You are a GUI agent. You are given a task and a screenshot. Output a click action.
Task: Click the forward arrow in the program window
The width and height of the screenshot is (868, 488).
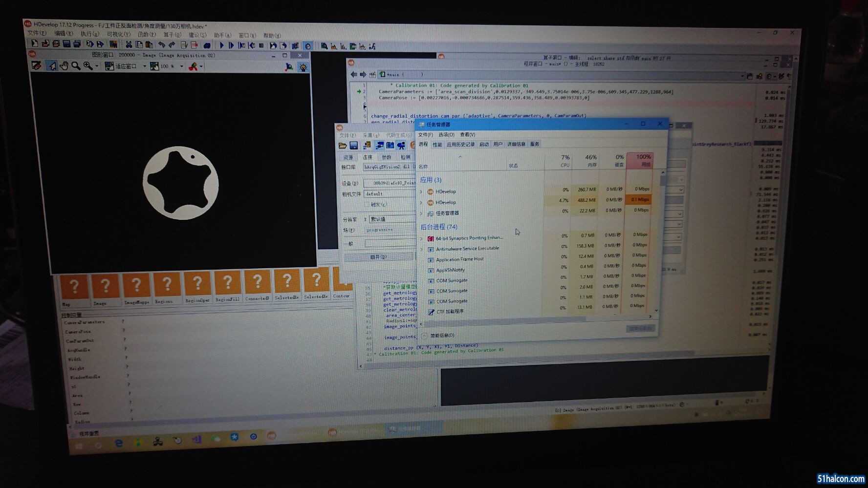tap(363, 74)
